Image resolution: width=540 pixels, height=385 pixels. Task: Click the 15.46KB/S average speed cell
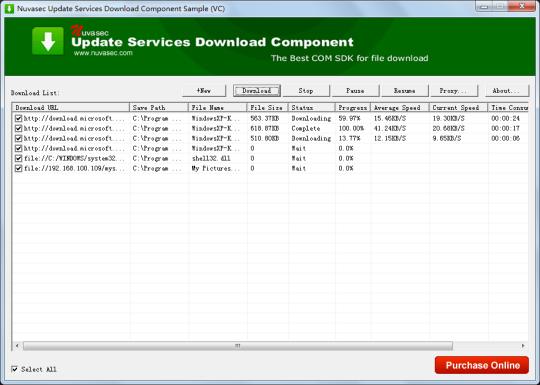pos(390,118)
